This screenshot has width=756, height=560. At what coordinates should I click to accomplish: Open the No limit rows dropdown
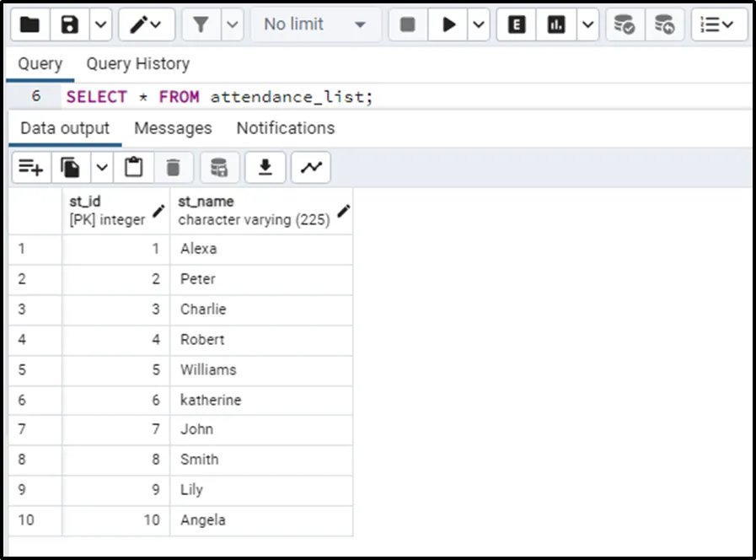[x=314, y=25]
